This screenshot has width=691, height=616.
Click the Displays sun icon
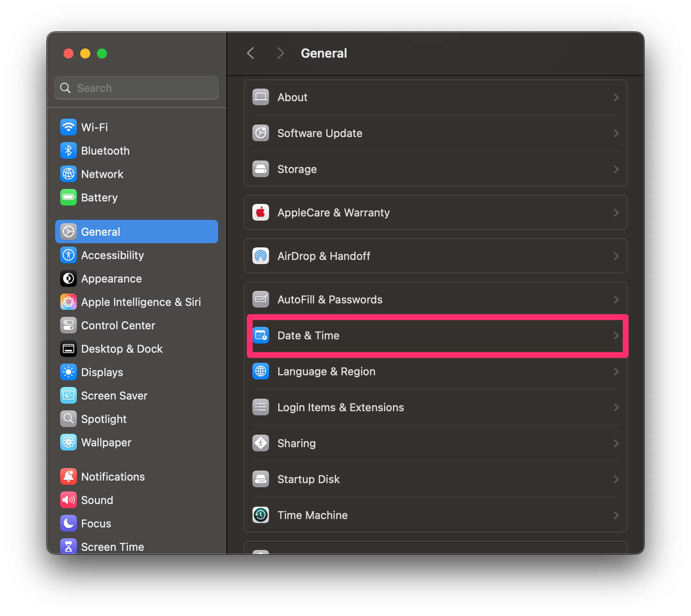point(69,372)
